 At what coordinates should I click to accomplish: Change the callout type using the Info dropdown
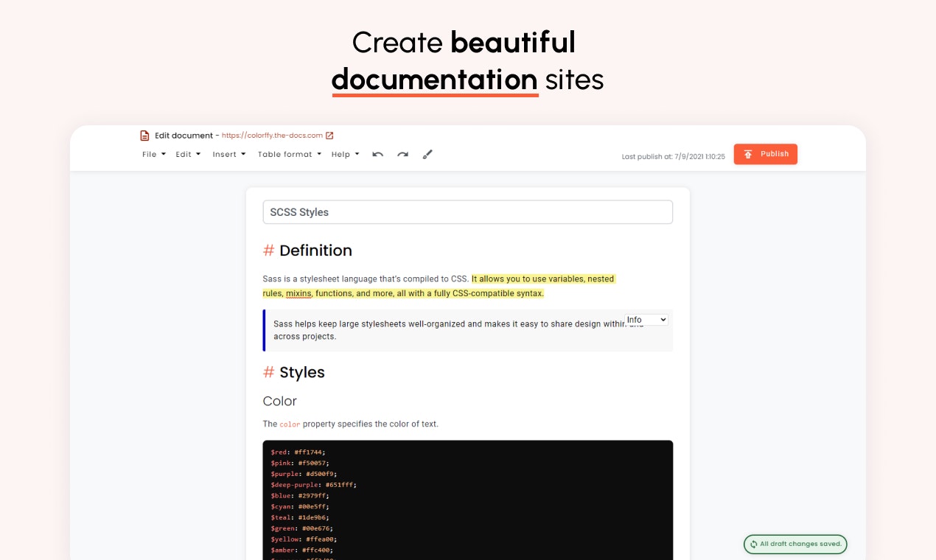pos(646,319)
